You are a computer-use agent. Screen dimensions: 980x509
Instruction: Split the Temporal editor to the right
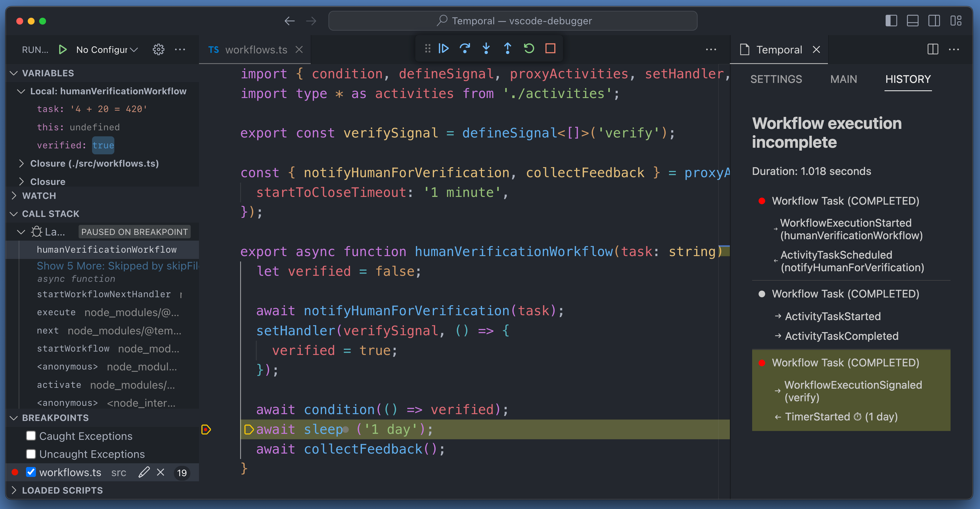click(933, 49)
